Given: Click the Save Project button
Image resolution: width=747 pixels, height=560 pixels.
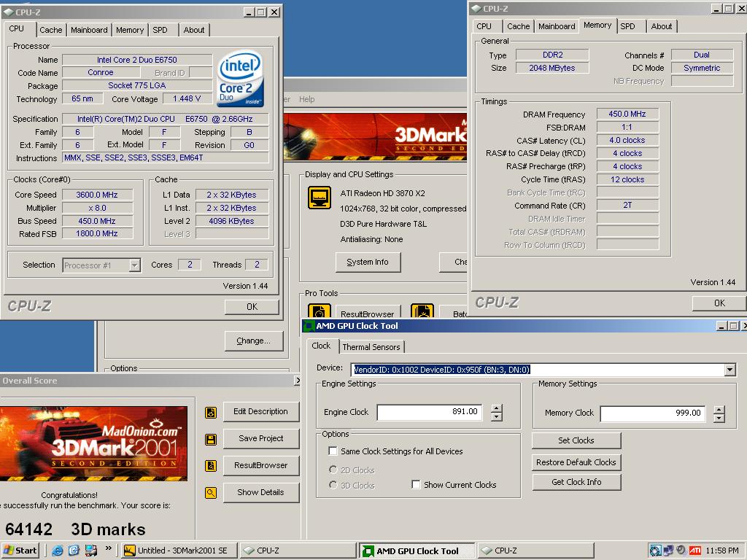Looking at the screenshot, I should click(260, 438).
